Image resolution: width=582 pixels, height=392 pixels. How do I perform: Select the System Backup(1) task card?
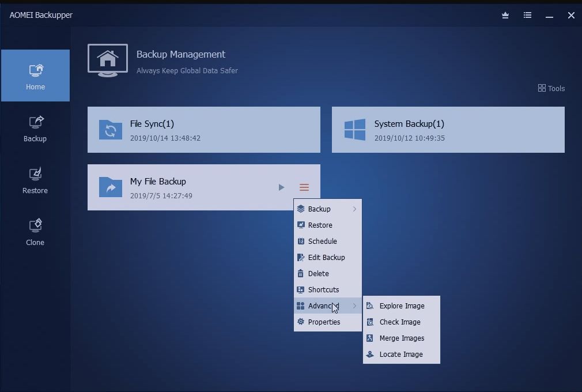(448, 130)
